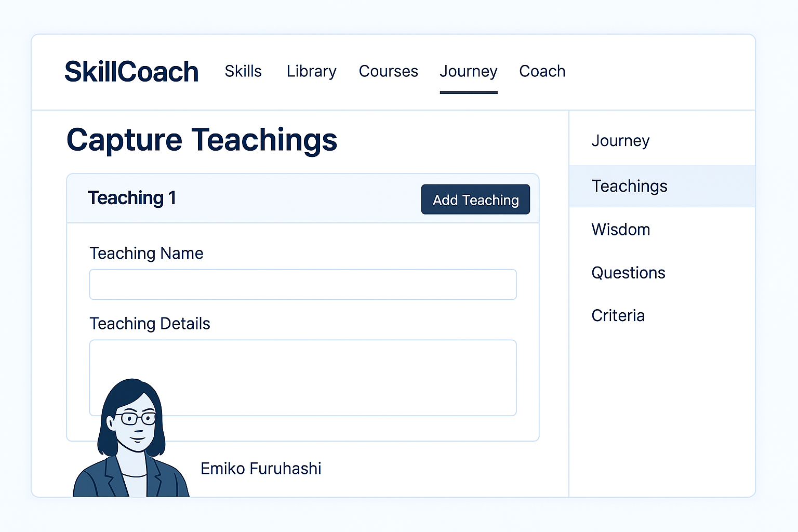
Task: Click the Teaching Details field label
Action: (x=150, y=323)
